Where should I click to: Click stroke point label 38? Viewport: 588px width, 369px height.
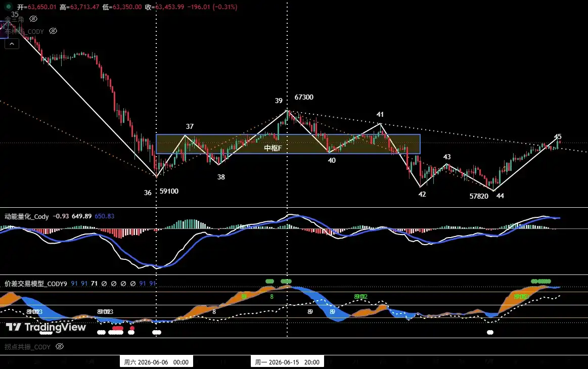221,177
